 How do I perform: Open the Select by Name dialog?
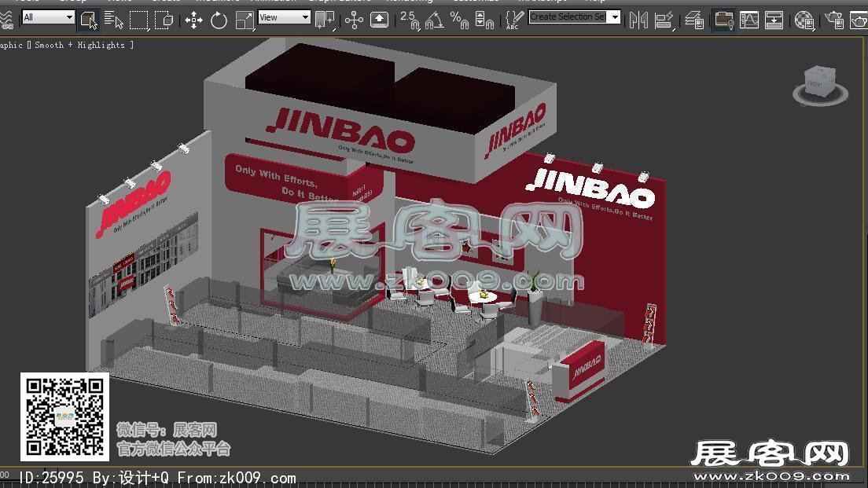(113, 20)
